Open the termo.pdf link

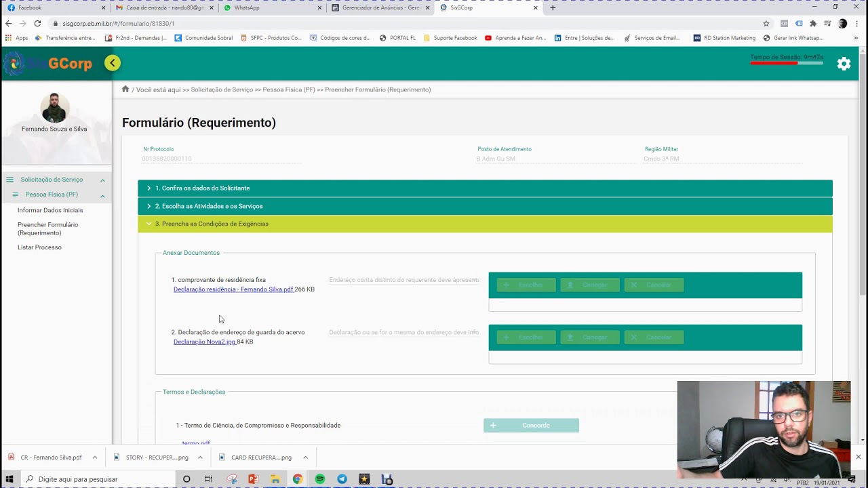click(196, 443)
